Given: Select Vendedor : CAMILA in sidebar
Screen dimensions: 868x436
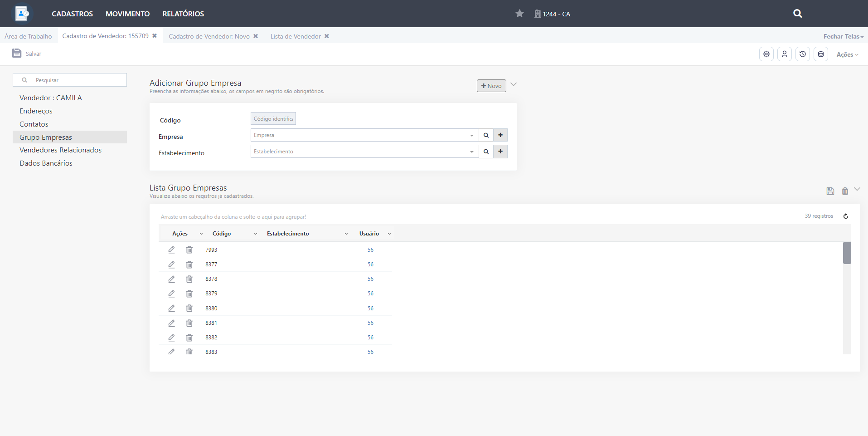Looking at the screenshot, I should [x=51, y=98].
